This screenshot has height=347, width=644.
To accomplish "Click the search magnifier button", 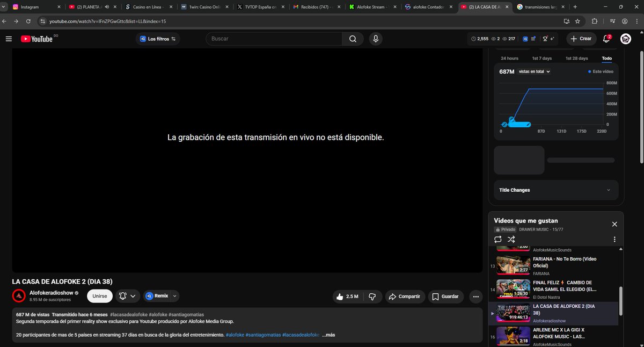I will 353,39.
